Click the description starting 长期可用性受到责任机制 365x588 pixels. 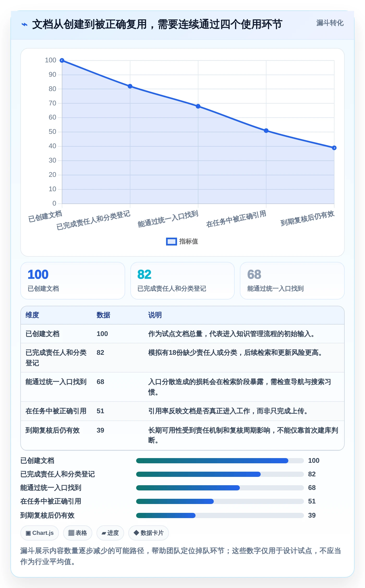pos(243,435)
